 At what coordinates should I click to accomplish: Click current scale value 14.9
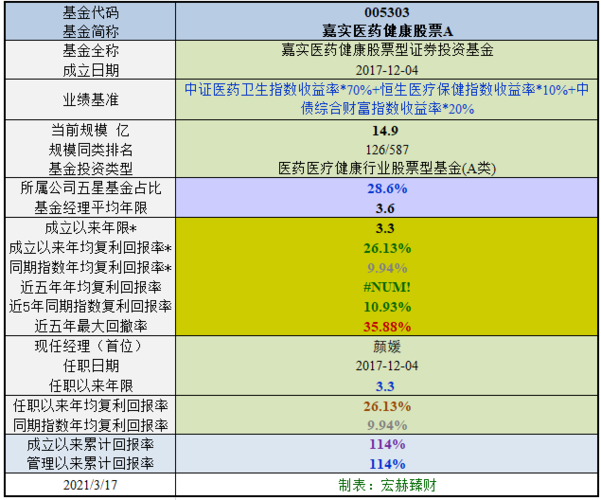(385, 131)
